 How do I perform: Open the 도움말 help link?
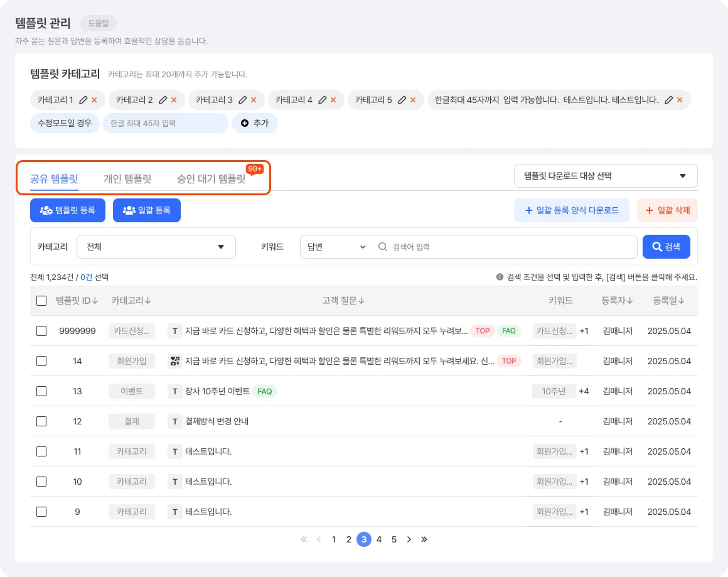(99, 23)
